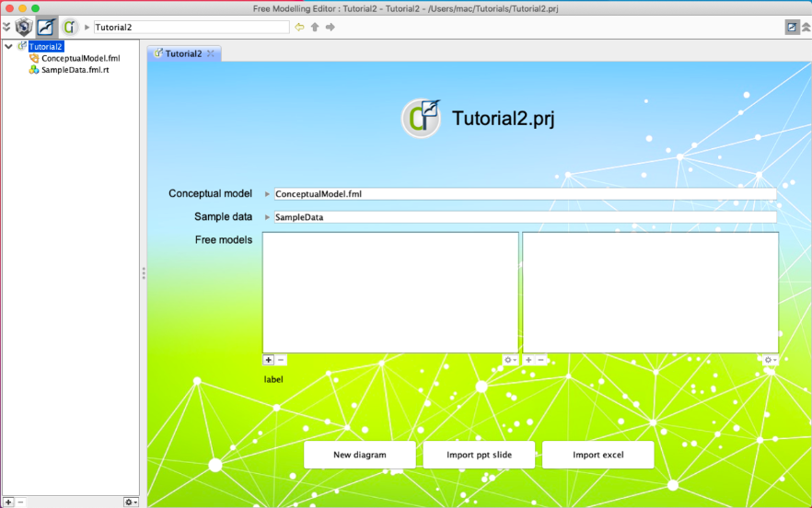Remove item from right Free models list
812x508 pixels.
[x=540, y=360]
